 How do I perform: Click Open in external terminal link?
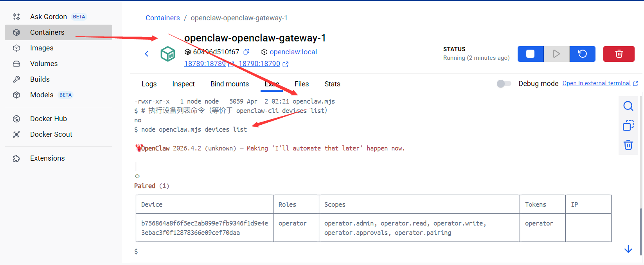pyautogui.click(x=596, y=83)
